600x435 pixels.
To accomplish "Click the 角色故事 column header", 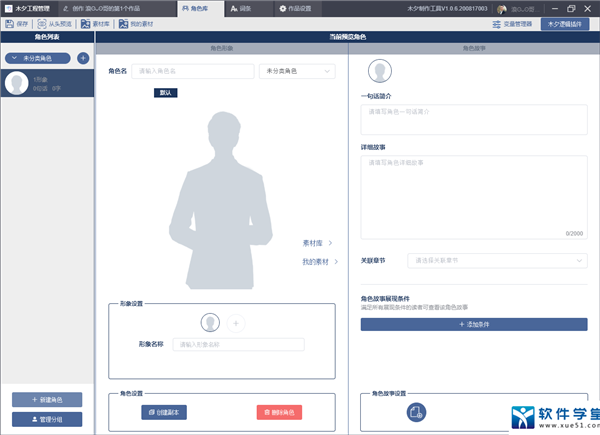I will (x=474, y=48).
